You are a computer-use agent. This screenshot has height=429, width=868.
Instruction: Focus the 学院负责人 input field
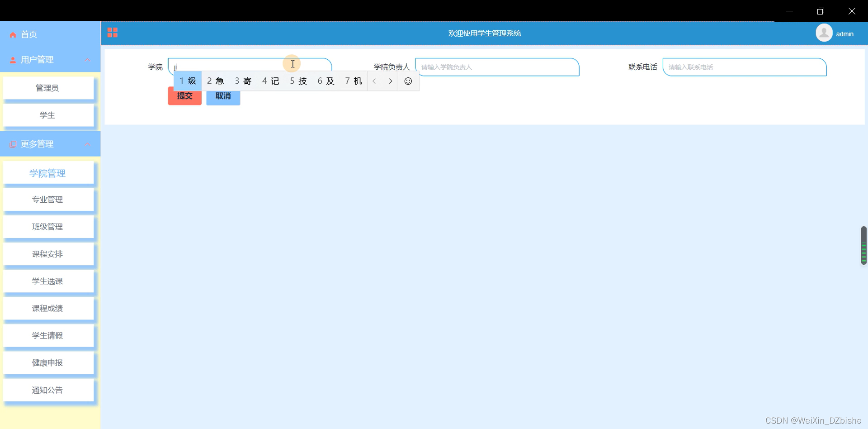coord(497,67)
